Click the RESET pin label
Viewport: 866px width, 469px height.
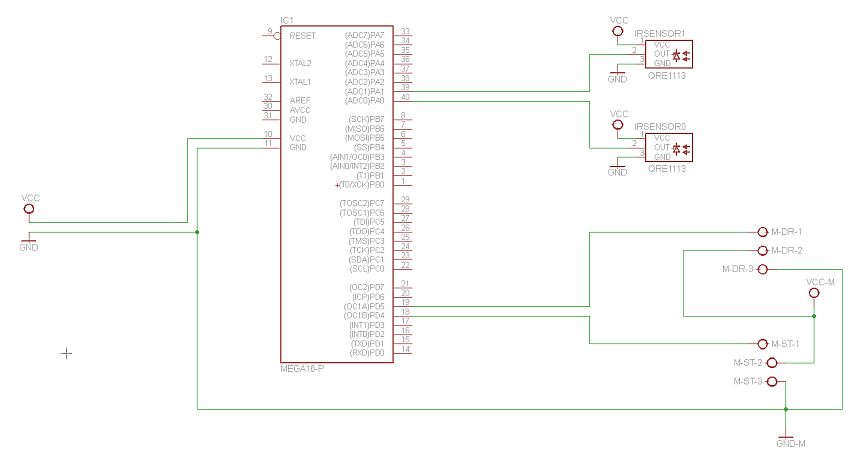pos(303,36)
